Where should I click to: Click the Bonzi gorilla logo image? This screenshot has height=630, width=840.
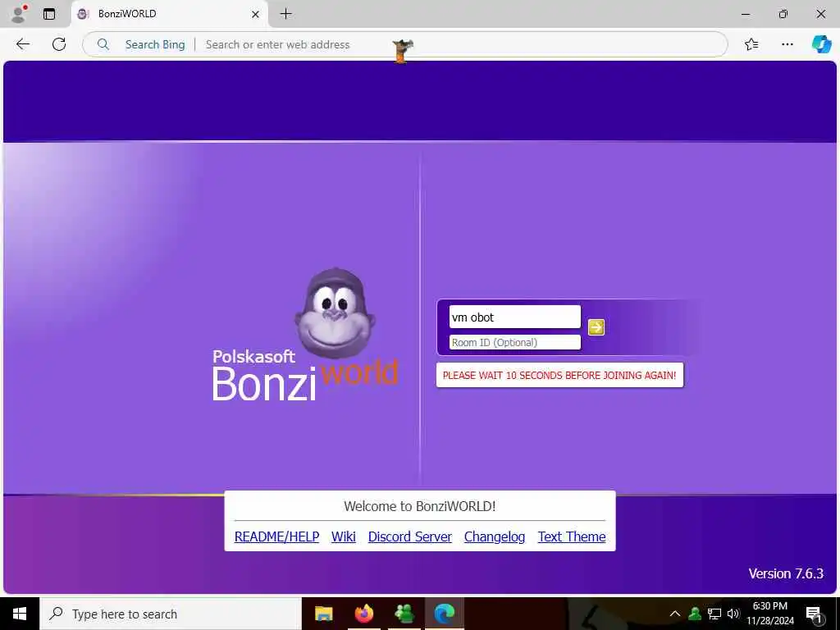click(x=335, y=313)
